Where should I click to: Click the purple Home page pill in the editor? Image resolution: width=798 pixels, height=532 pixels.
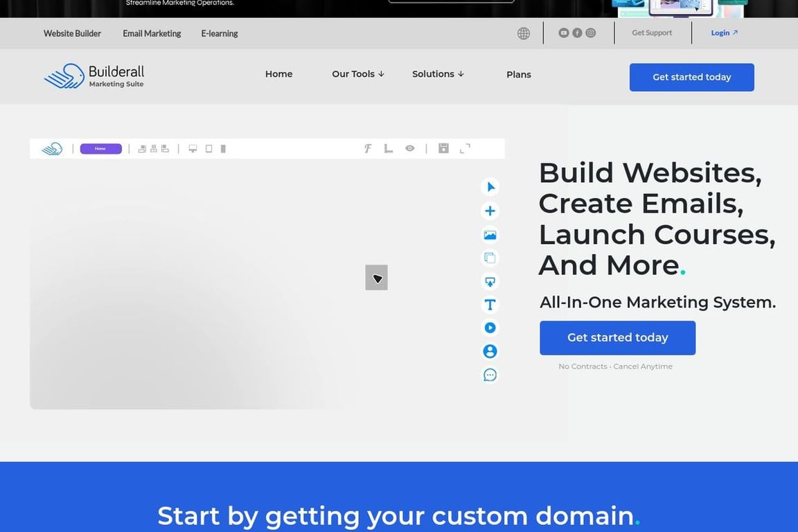pyautogui.click(x=100, y=149)
